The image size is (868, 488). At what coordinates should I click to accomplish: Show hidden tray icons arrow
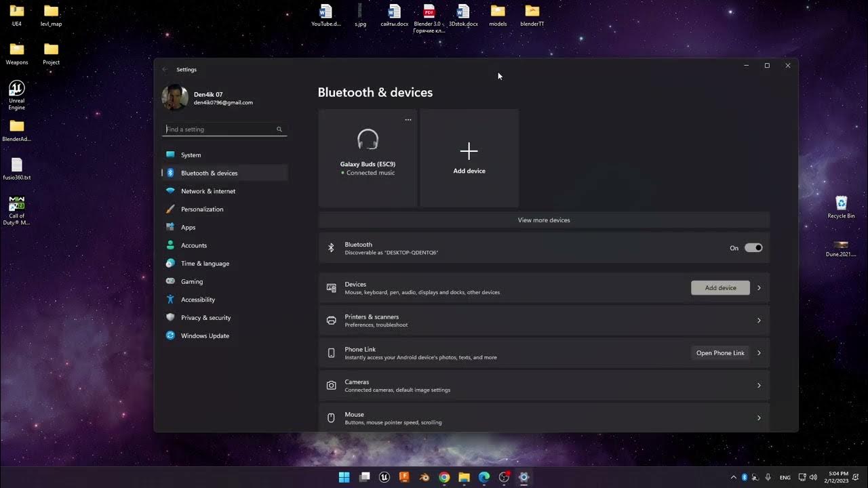(x=733, y=477)
